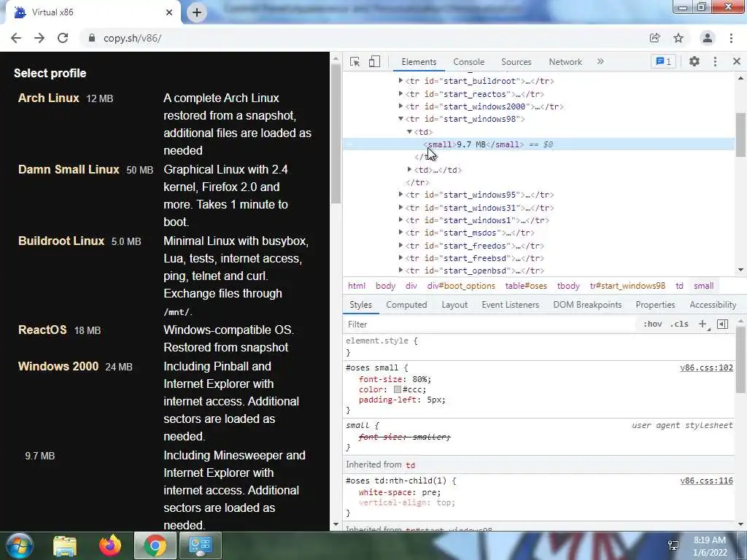The width and height of the screenshot is (747, 560).
Task: Select Buildroot Linux profile
Action: coord(61,241)
